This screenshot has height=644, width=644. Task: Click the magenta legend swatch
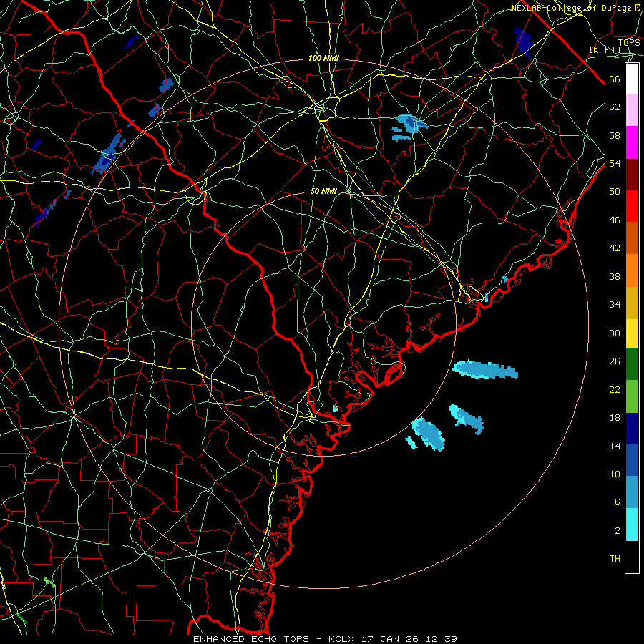pos(632,142)
